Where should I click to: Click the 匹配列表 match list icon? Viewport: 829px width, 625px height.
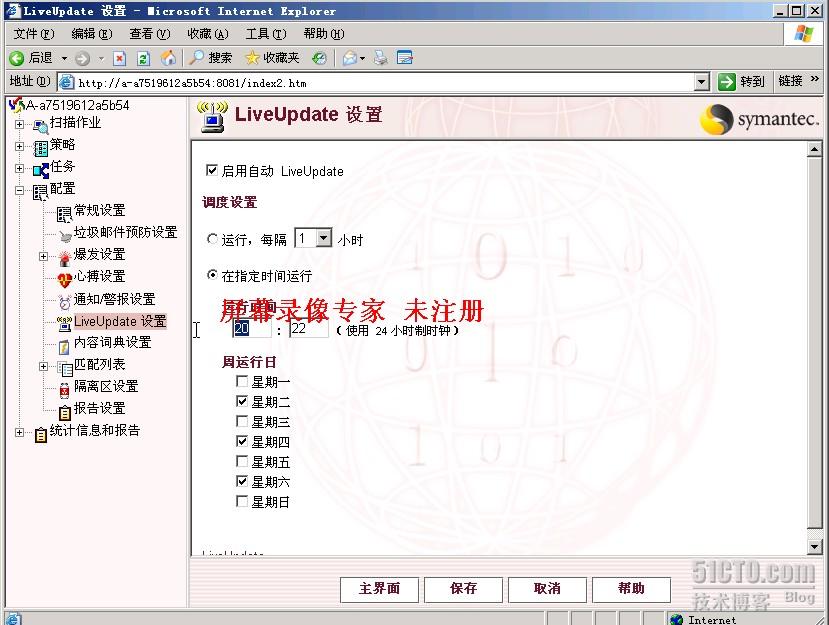click(x=65, y=368)
